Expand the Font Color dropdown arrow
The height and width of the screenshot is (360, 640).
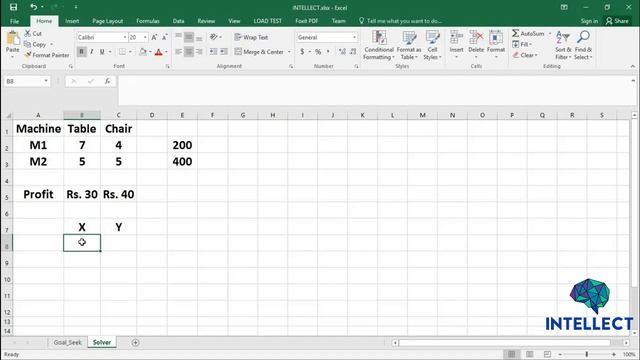point(166,52)
